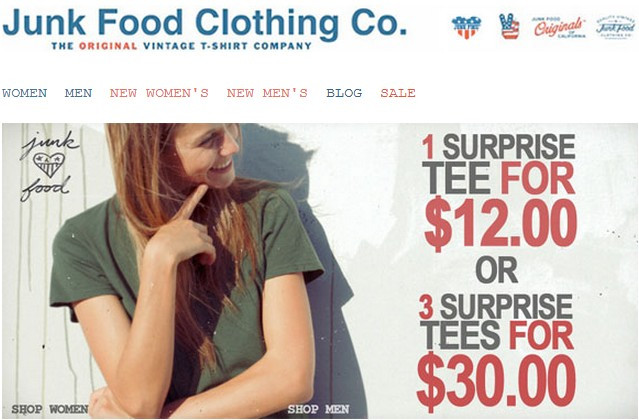Click the Junk Food Originals of California logo
The image size is (639, 420).
coord(559,28)
